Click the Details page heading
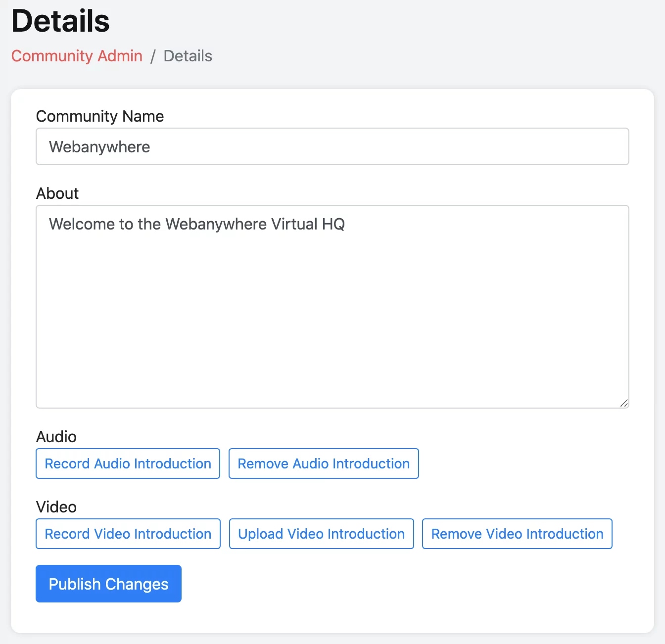Image resolution: width=665 pixels, height=644 pixels. [x=60, y=21]
